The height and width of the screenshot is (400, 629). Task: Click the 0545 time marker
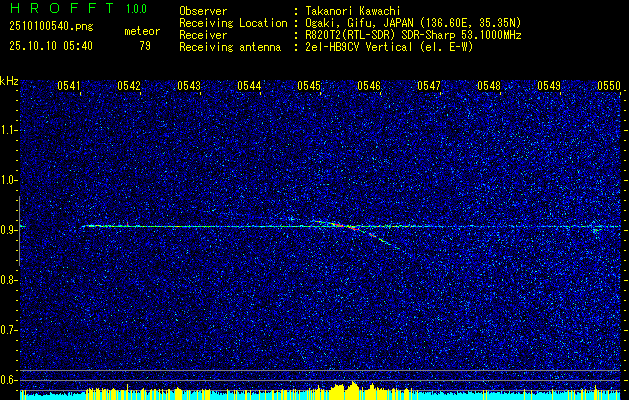tap(309, 85)
